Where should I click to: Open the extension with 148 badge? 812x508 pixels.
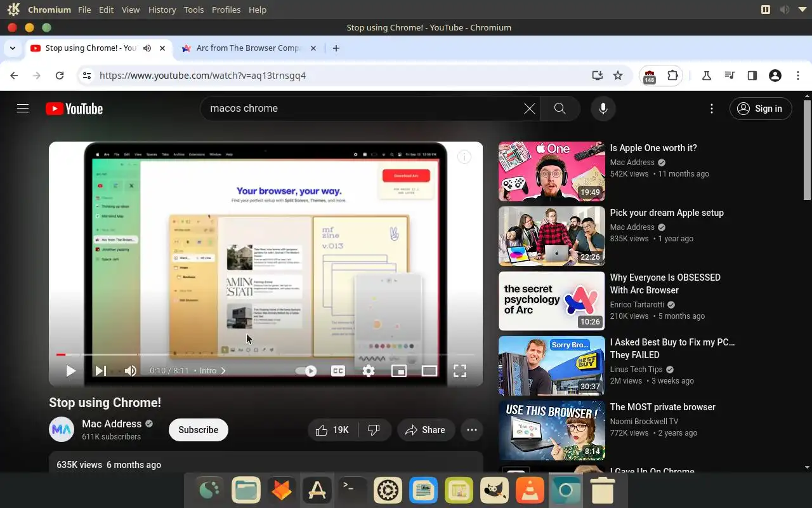coord(649,76)
